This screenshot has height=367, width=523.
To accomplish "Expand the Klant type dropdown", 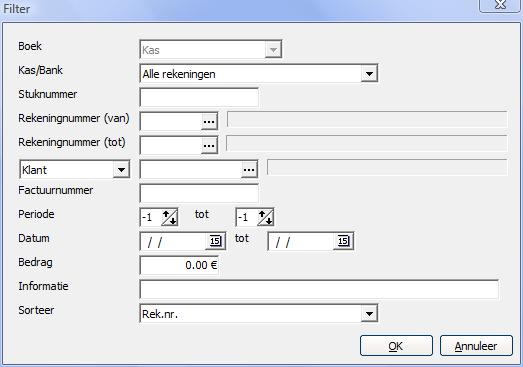I will click(x=121, y=169).
